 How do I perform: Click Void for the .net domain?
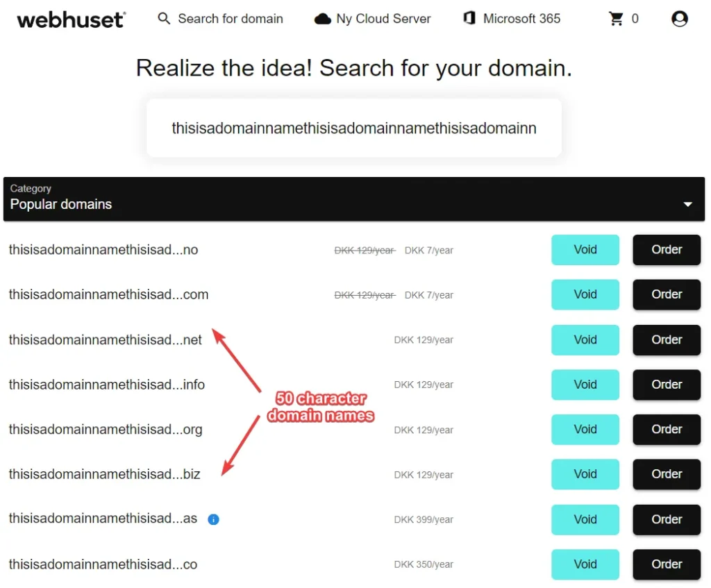click(x=585, y=339)
